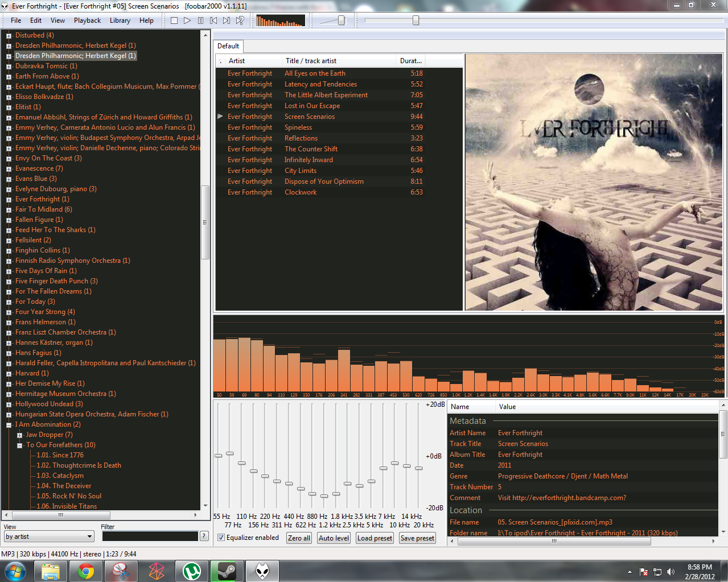This screenshot has height=582, width=728.
Task: Select tree item 'Five Finger Death Punch (3)'
Action: coord(56,281)
